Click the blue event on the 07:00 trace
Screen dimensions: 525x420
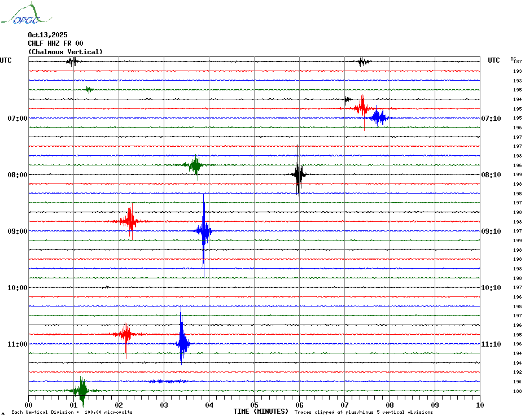coord(378,117)
